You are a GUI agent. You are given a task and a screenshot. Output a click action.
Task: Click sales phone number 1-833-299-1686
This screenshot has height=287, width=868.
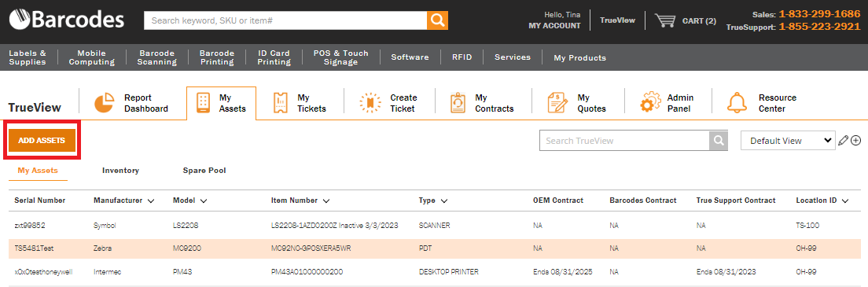(819, 14)
